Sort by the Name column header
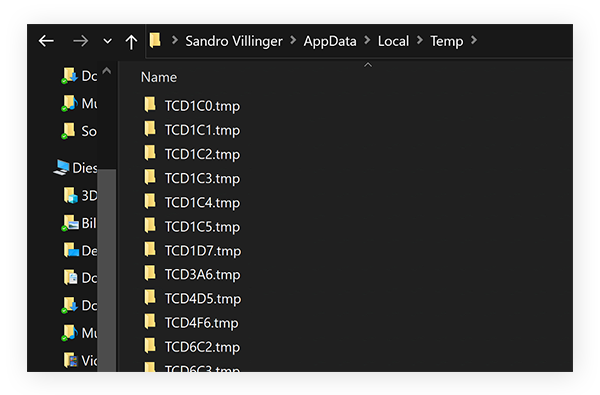This screenshot has height=395, width=600. point(159,77)
